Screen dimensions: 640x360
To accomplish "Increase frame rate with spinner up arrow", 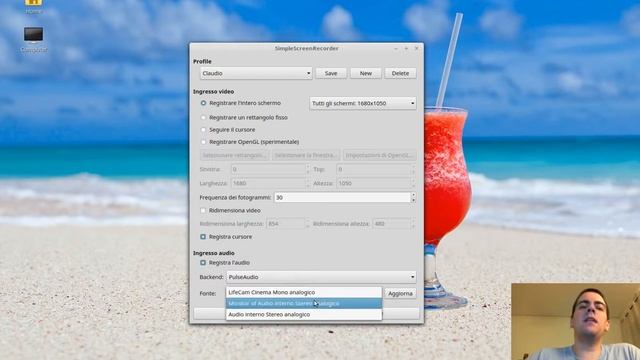I will point(413,195).
